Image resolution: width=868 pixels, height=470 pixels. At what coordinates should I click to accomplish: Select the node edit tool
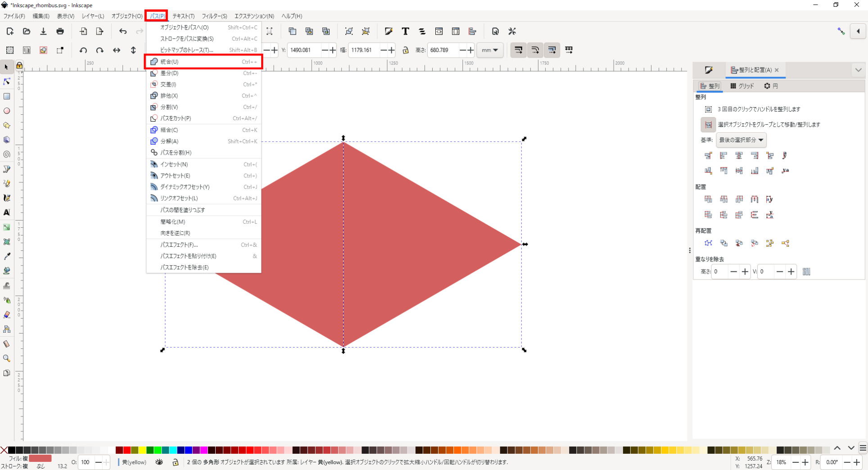click(7, 81)
